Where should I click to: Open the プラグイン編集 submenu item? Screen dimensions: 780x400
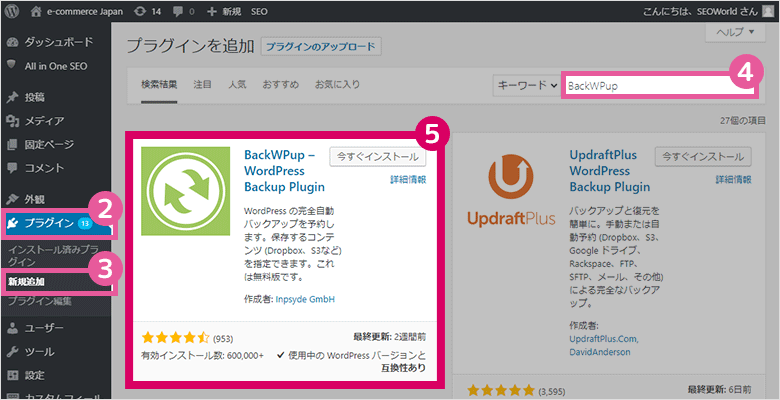click(x=40, y=301)
